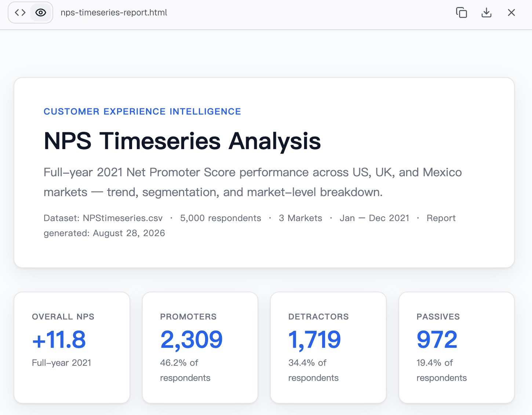Click the Detractors count 1,719
The height and width of the screenshot is (415, 532).
[x=314, y=340]
